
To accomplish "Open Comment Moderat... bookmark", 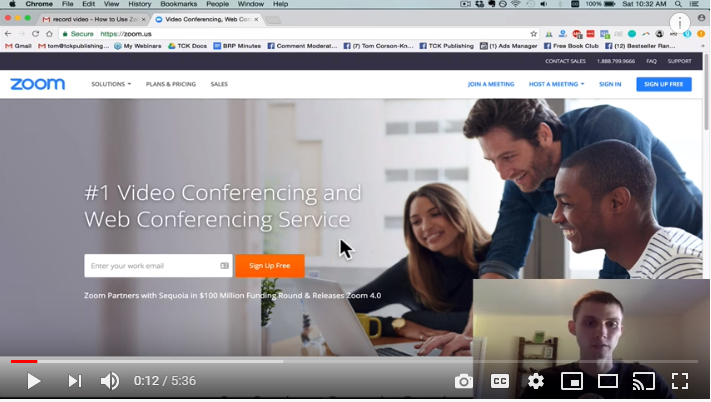I will (302, 46).
